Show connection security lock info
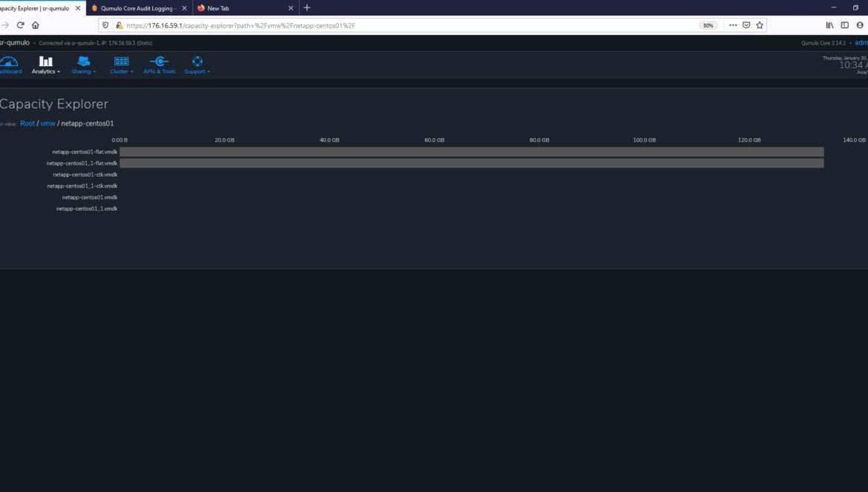 (119, 25)
